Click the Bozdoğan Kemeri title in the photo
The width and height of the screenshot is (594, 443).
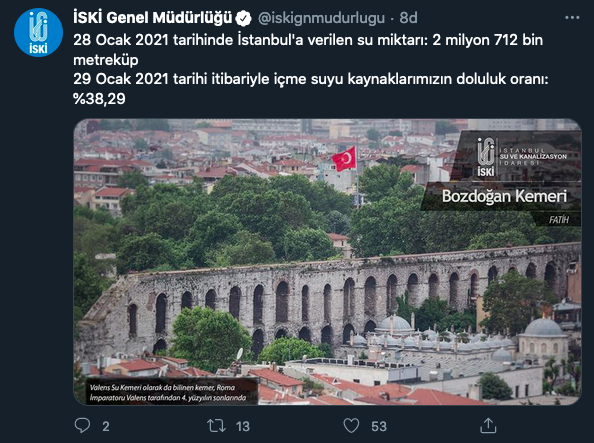504,196
